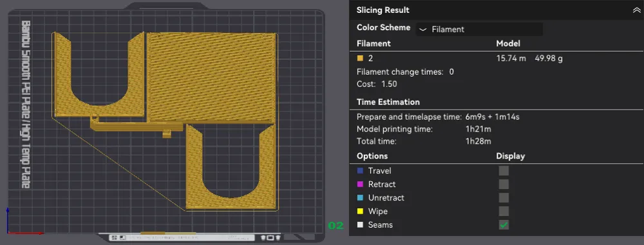Open the Color Scheme dropdown
This screenshot has width=644, height=245.
(x=479, y=29)
